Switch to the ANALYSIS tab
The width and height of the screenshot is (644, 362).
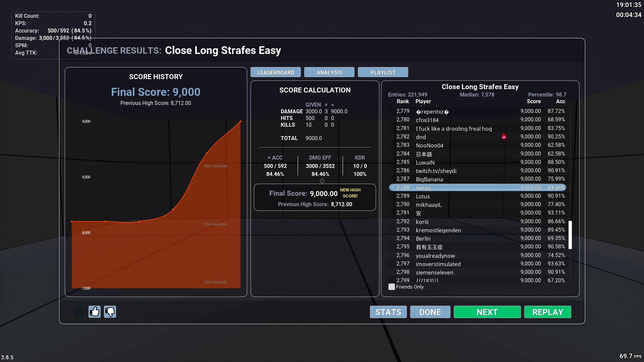tap(329, 72)
